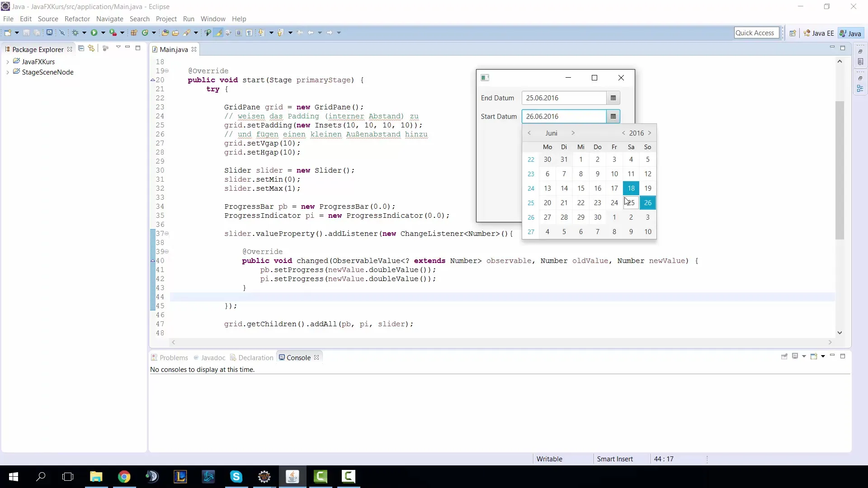Screen dimensions: 868x488
Task: Click the Search flashlight toolbar icon
Action: 187,33
